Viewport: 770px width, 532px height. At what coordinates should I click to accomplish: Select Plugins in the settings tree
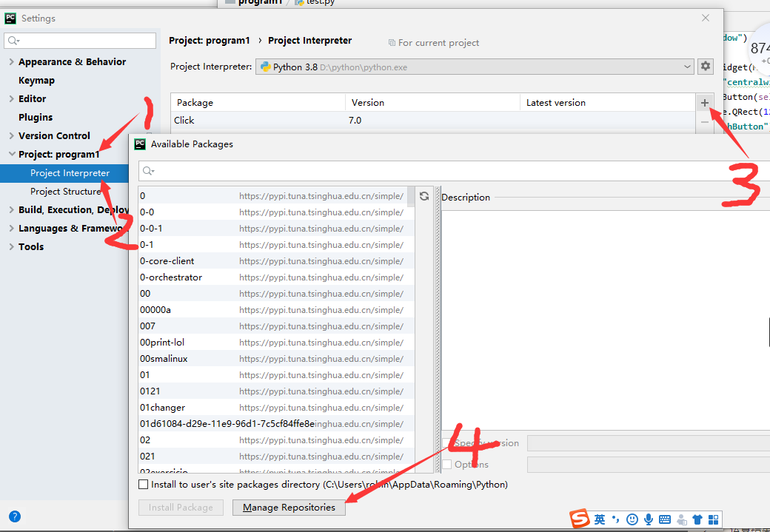(36, 118)
